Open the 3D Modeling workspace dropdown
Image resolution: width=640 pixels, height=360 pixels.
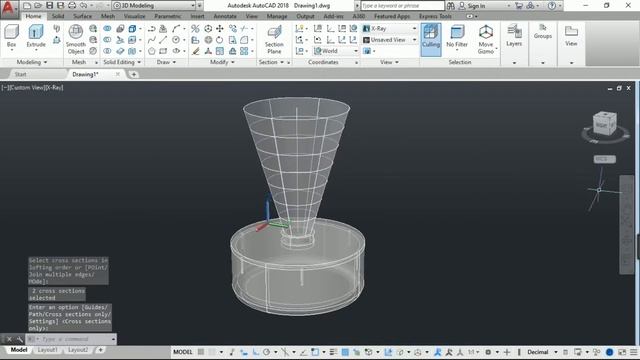pos(153,6)
